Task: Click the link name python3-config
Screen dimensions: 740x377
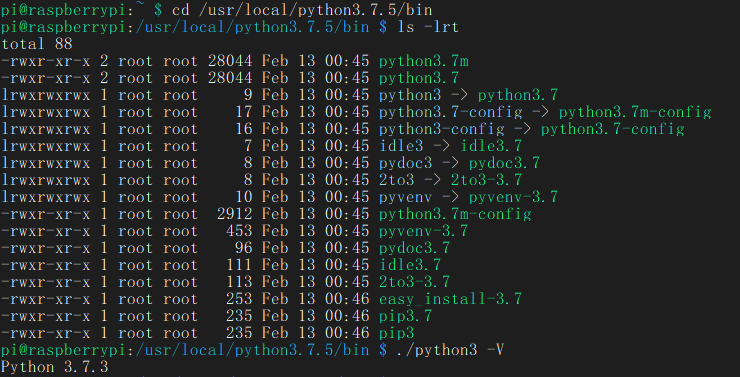Action: tap(441, 129)
